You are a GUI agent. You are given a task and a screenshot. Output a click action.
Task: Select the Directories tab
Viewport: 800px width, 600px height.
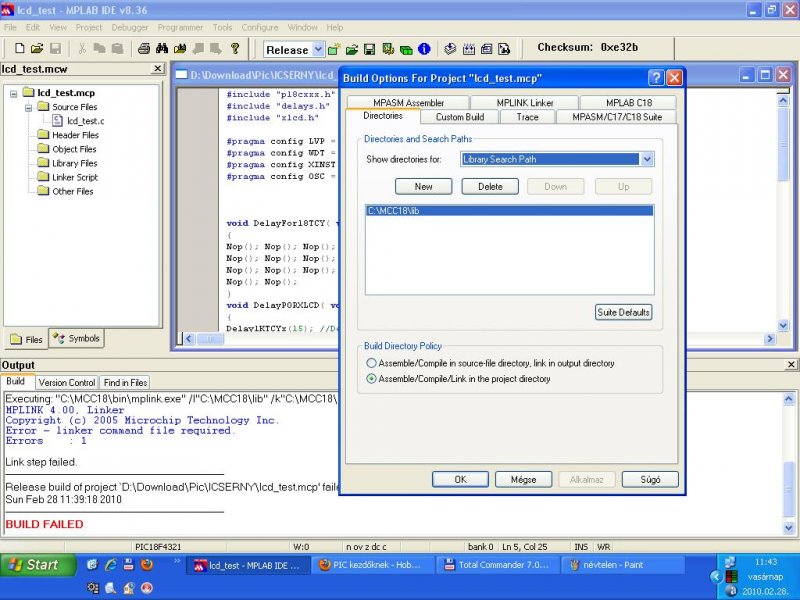click(x=383, y=116)
